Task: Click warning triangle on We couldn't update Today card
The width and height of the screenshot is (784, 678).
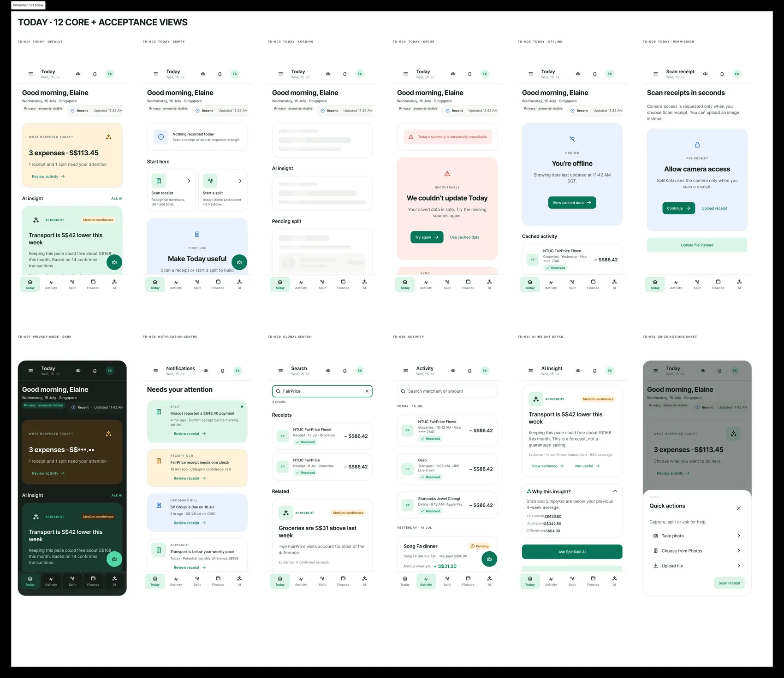Action: [x=447, y=174]
